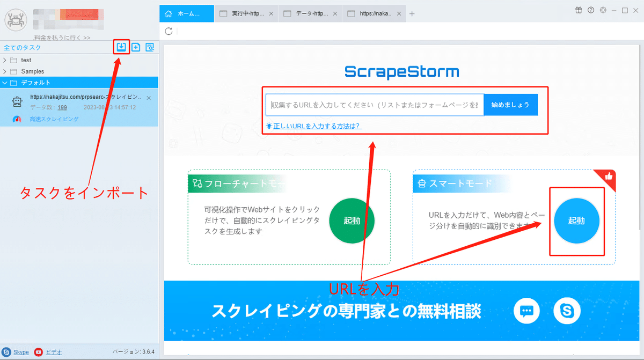Image resolution: width=644 pixels, height=360 pixels.
Task: Open the settings gear icon
Action: click(x=603, y=10)
